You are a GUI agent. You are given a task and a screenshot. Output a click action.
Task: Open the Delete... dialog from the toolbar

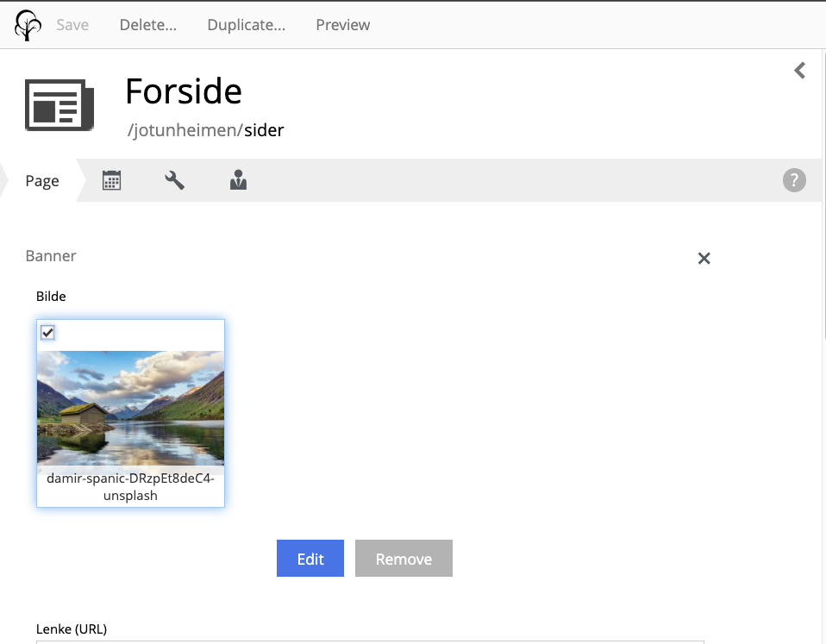[147, 25]
